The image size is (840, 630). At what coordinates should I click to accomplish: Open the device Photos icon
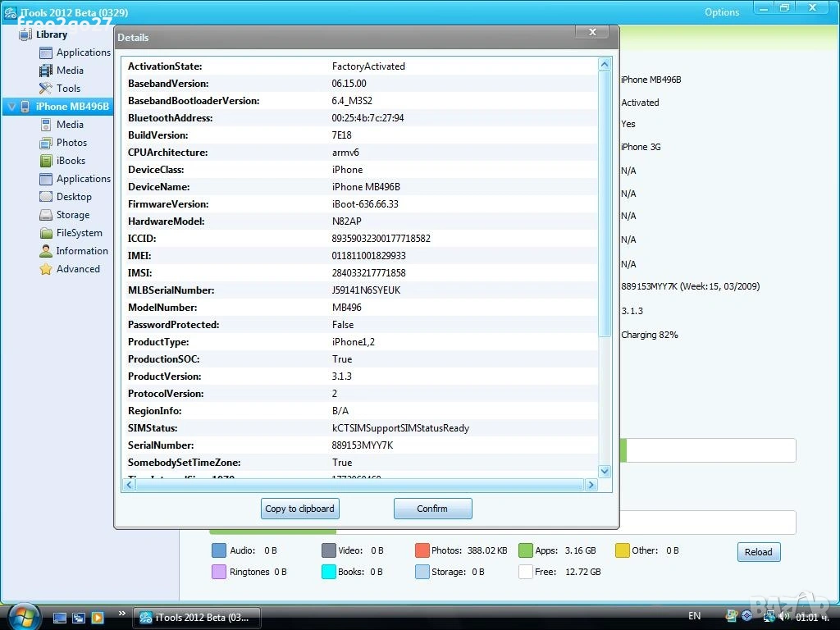tap(46, 143)
